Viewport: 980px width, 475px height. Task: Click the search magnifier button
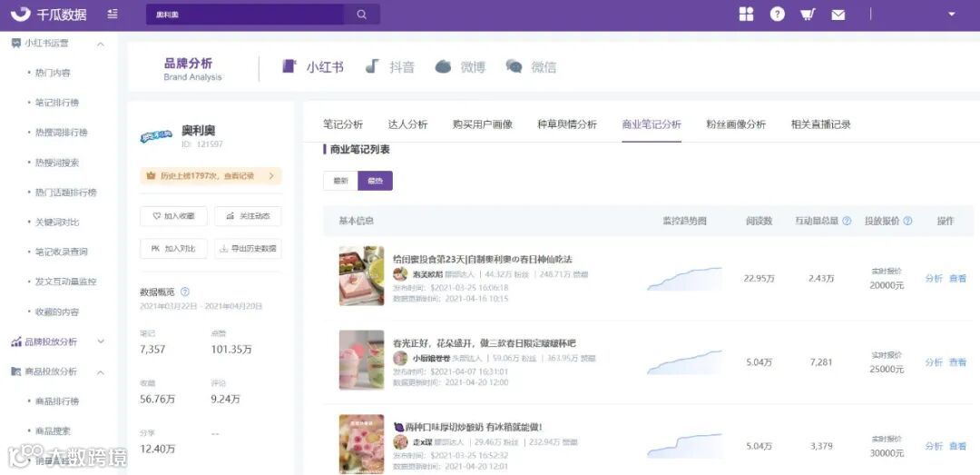click(362, 15)
